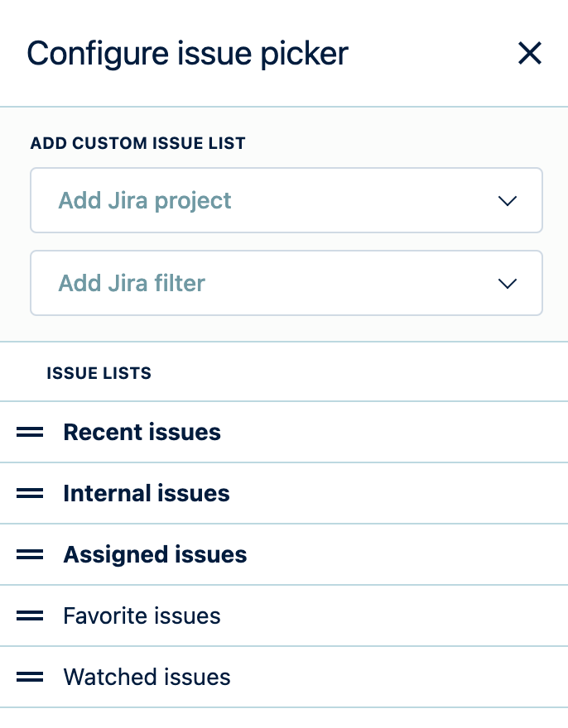This screenshot has height=728, width=568.
Task: Toggle off the Internal issues label
Action: (x=146, y=493)
